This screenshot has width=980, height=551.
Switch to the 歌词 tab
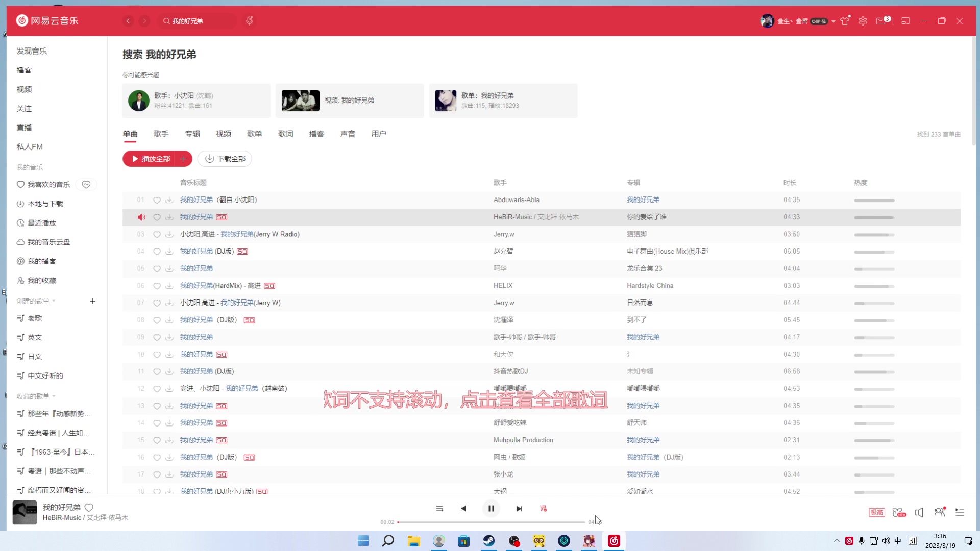[286, 134]
